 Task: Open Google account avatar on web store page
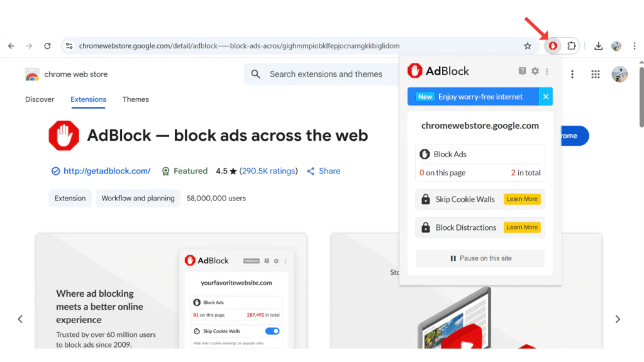(x=619, y=74)
